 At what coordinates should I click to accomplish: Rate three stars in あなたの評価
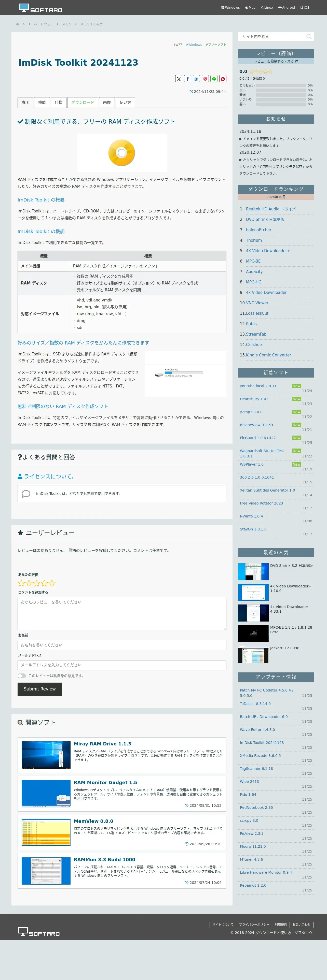coord(37,583)
